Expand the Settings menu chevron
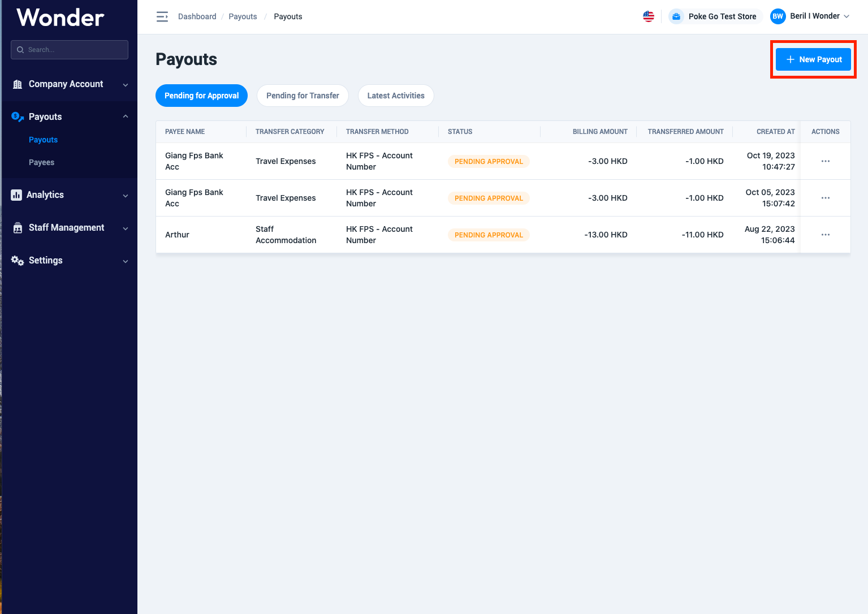 (126, 261)
